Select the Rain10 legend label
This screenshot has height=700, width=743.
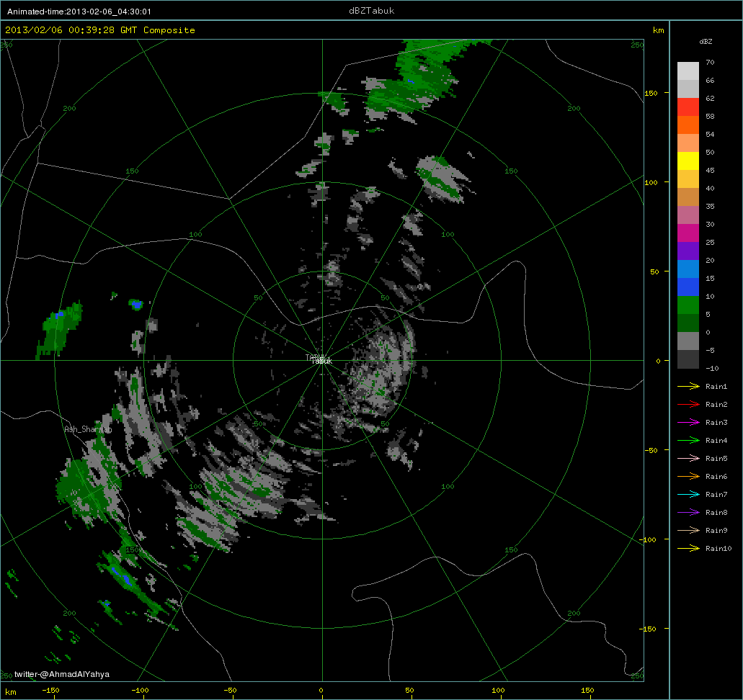[x=718, y=549]
